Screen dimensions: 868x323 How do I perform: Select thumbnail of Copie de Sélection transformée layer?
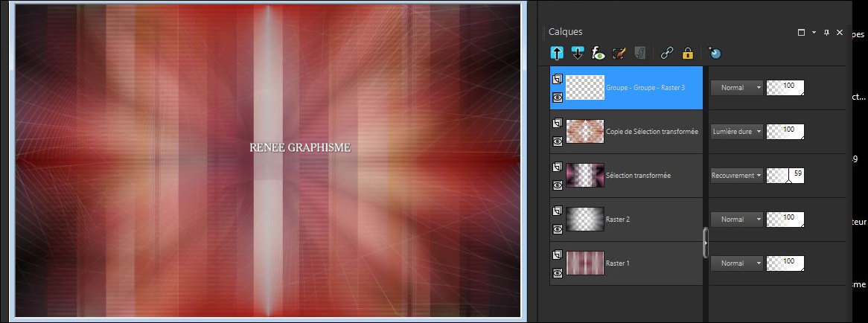585,132
